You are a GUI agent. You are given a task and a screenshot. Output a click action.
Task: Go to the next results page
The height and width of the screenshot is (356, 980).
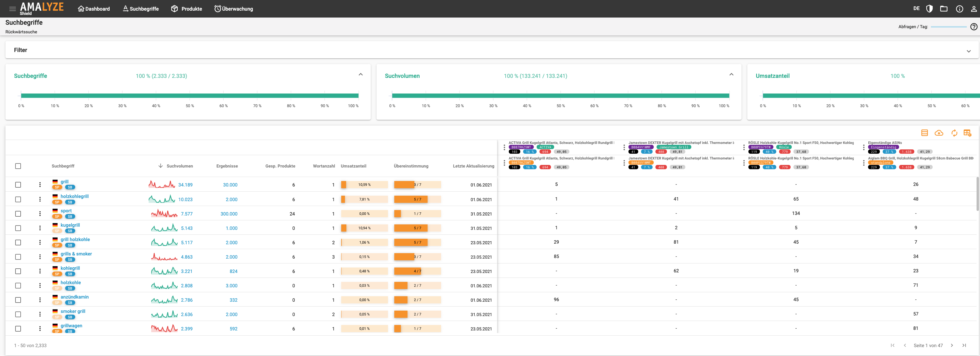point(952,345)
